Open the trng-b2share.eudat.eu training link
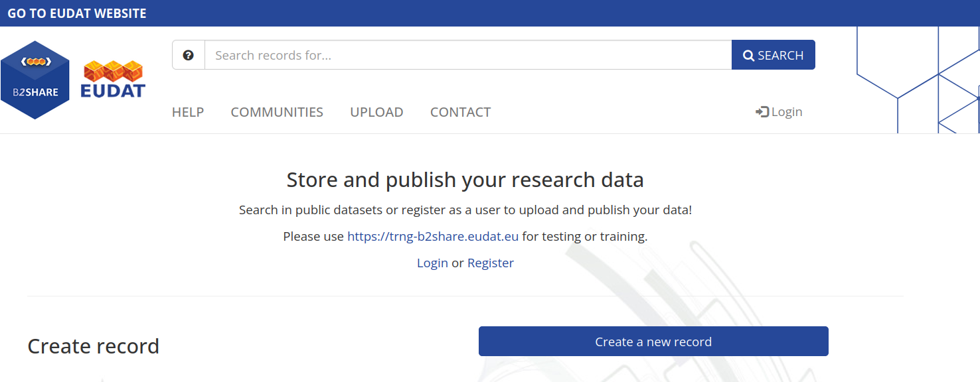Screen dimensions: 980x382 coord(432,236)
